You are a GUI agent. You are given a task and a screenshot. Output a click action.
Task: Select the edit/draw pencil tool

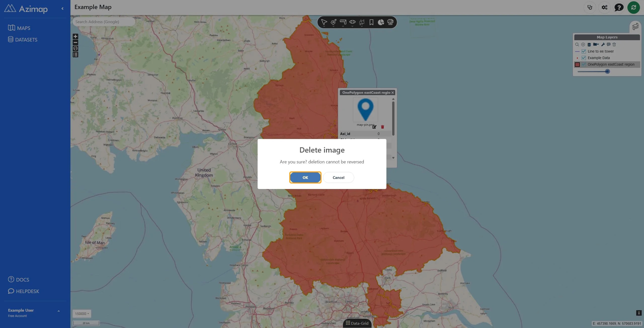pyautogui.click(x=334, y=22)
